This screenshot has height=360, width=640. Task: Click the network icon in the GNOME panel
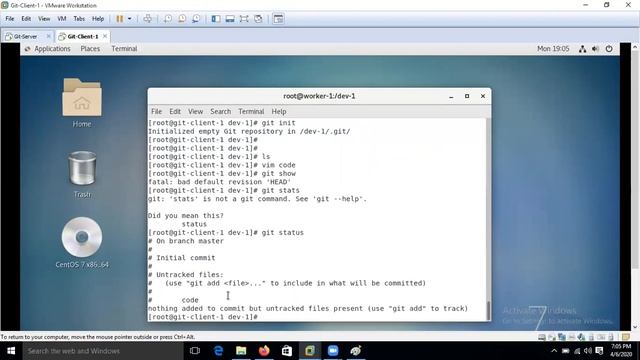pos(582,49)
